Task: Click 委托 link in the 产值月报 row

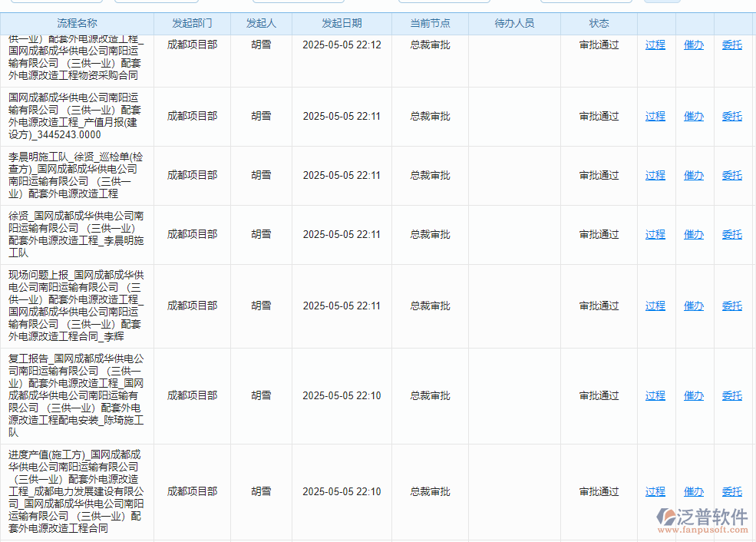Action: pos(730,116)
